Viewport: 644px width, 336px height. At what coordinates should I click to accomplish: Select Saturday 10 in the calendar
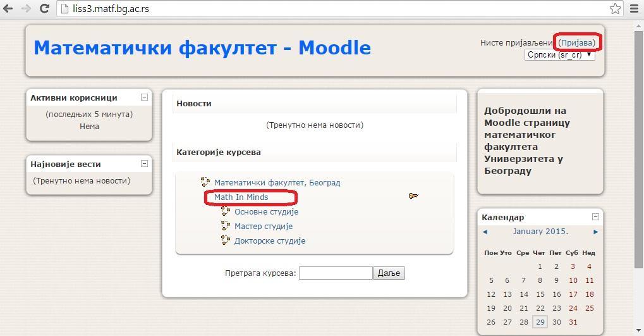(573, 280)
